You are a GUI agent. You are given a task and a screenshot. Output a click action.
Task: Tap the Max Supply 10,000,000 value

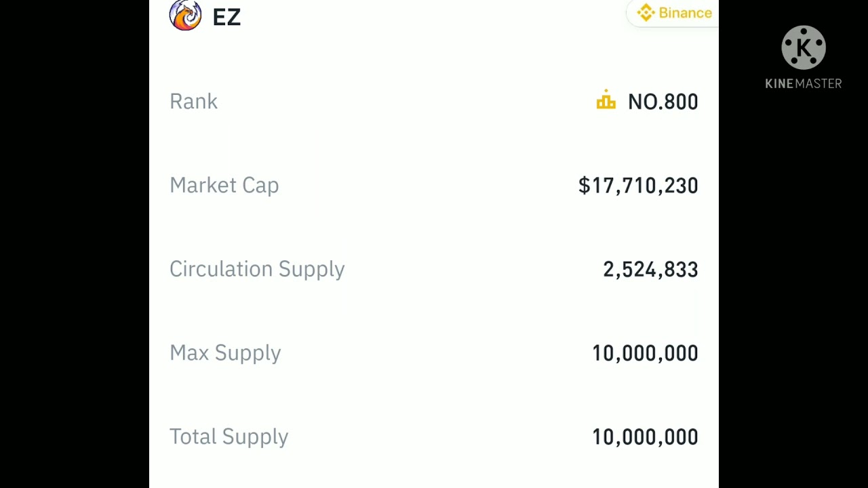click(645, 353)
